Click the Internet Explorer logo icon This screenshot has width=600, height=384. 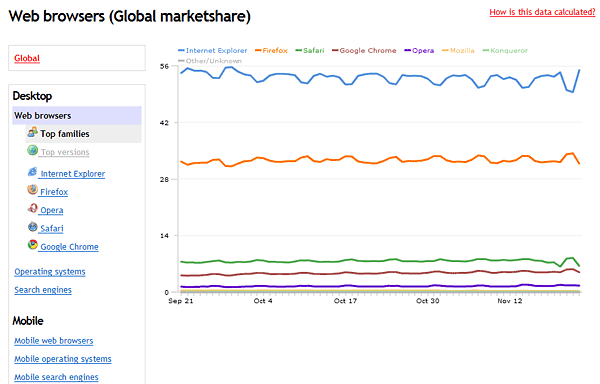click(x=33, y=172)
